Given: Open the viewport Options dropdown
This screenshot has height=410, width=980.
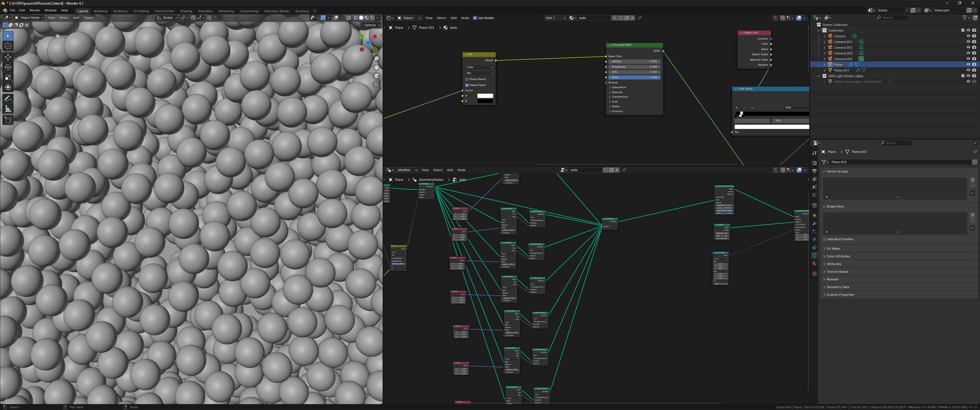Looking at the screenshot, I should 372,25.
